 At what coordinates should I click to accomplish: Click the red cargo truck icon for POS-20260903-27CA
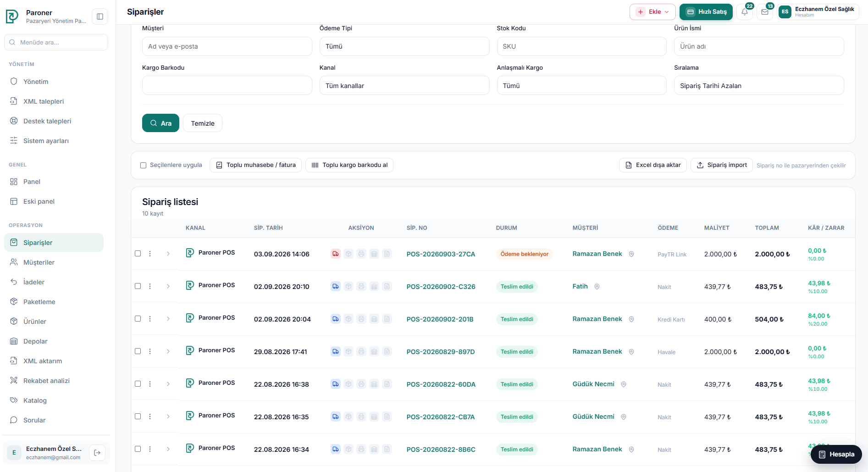336,254
